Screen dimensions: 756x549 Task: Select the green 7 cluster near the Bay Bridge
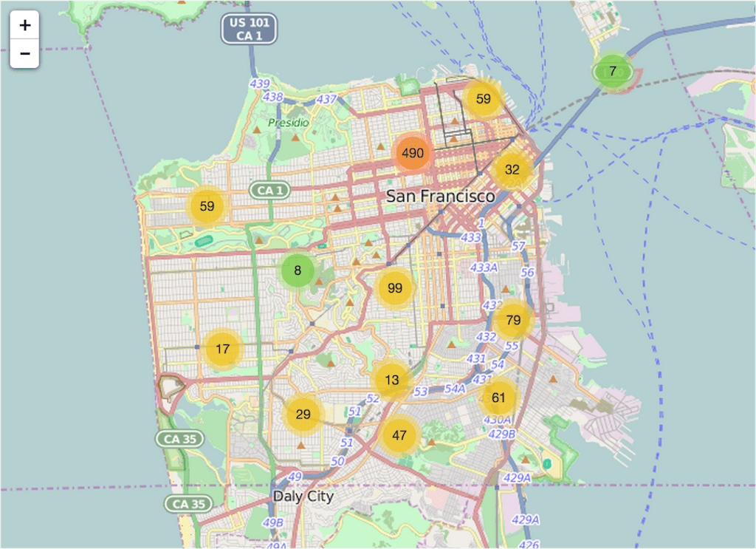[613, 72]
